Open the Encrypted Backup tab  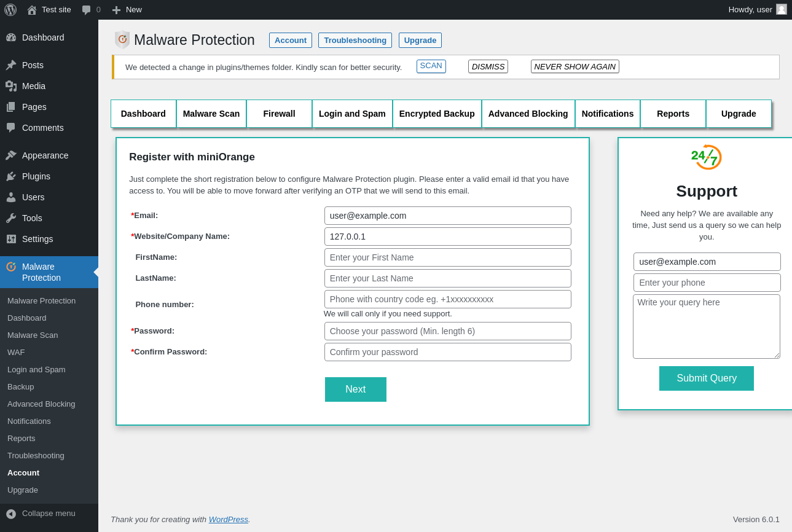point(437,114)
